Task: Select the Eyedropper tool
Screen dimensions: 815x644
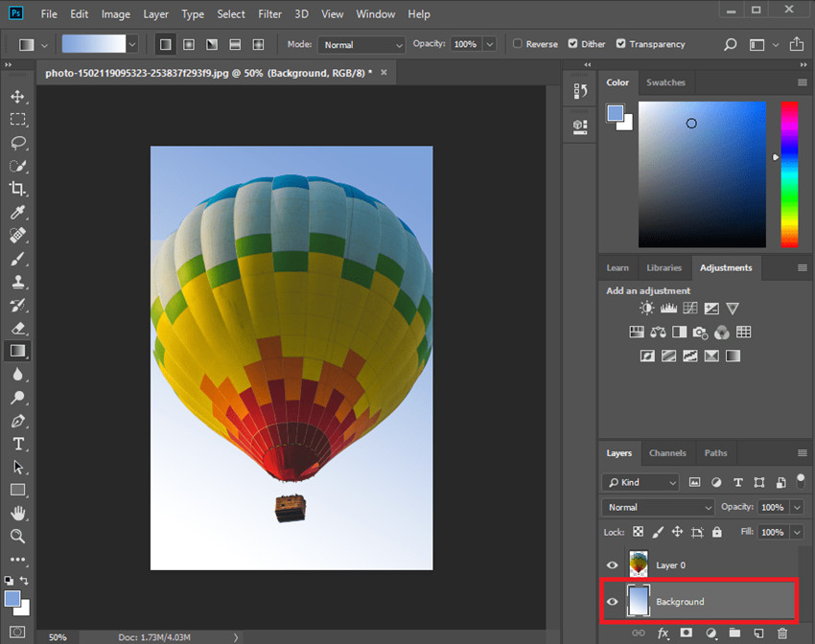Action: click(17, 212)
